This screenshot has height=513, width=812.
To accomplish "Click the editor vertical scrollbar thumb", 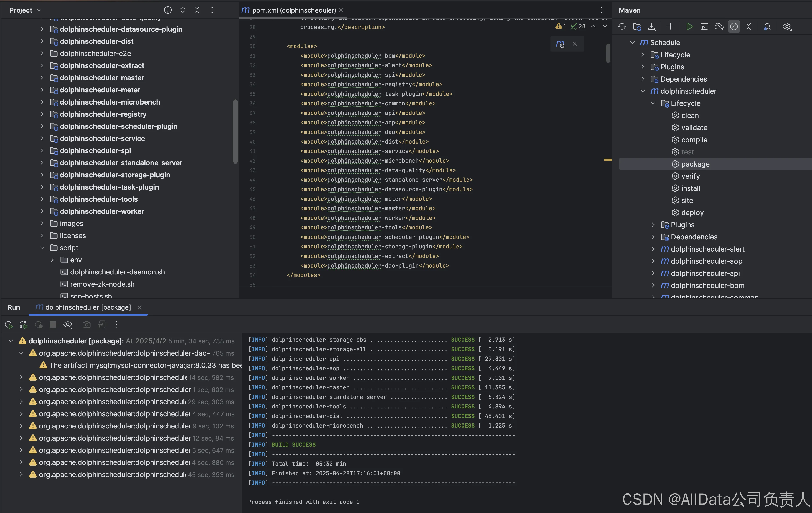I will pyautogui.click(x=608, y=53).
